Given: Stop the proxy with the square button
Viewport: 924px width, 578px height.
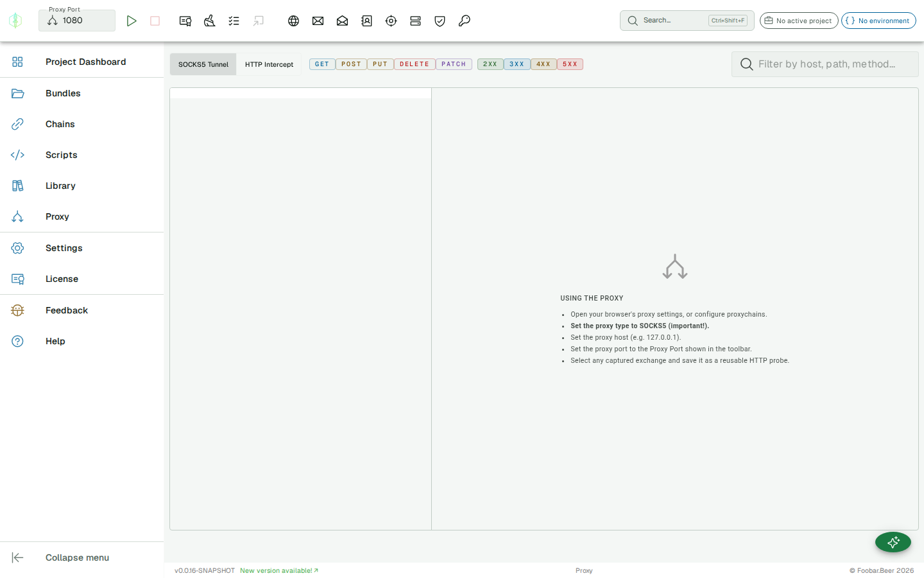Looking at the screenshot, I should point(155,21).
